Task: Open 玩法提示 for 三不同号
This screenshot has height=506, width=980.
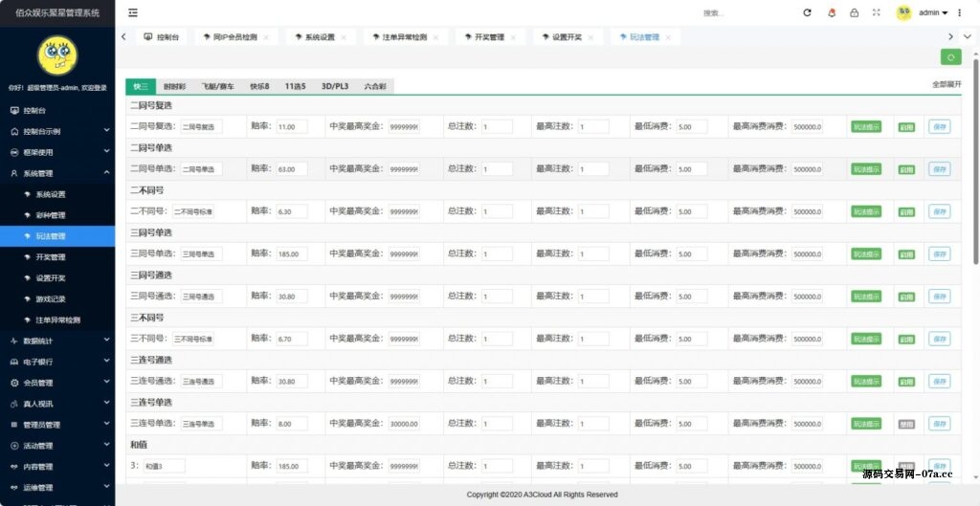Action: [866, 340]
